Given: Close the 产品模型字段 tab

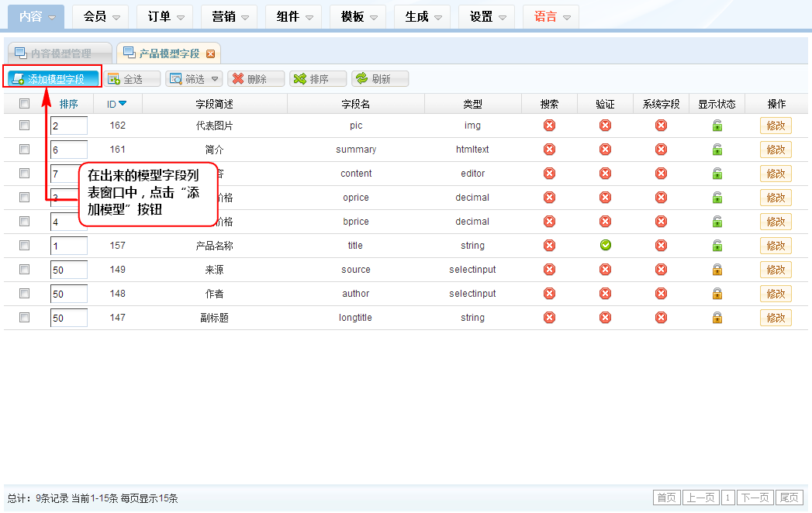Looking at the screenshot, I should coord(210,53).
